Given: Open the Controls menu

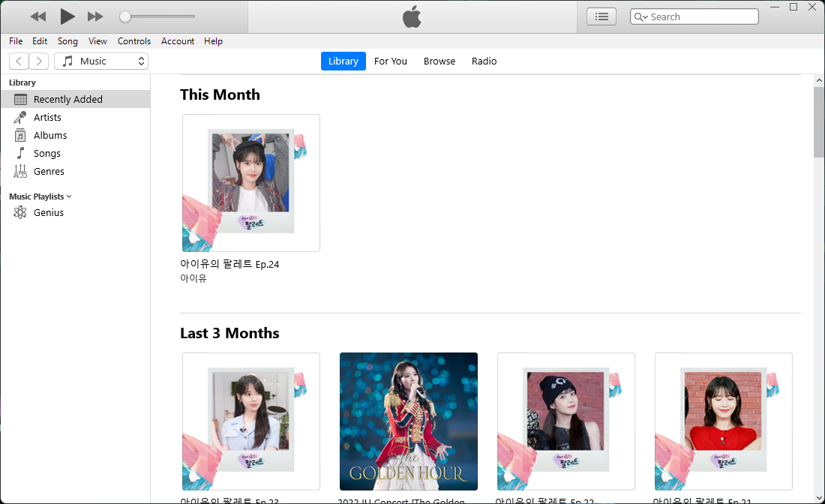Looking at the screenshot, I should pyautogui.click(x=134, y=41).
